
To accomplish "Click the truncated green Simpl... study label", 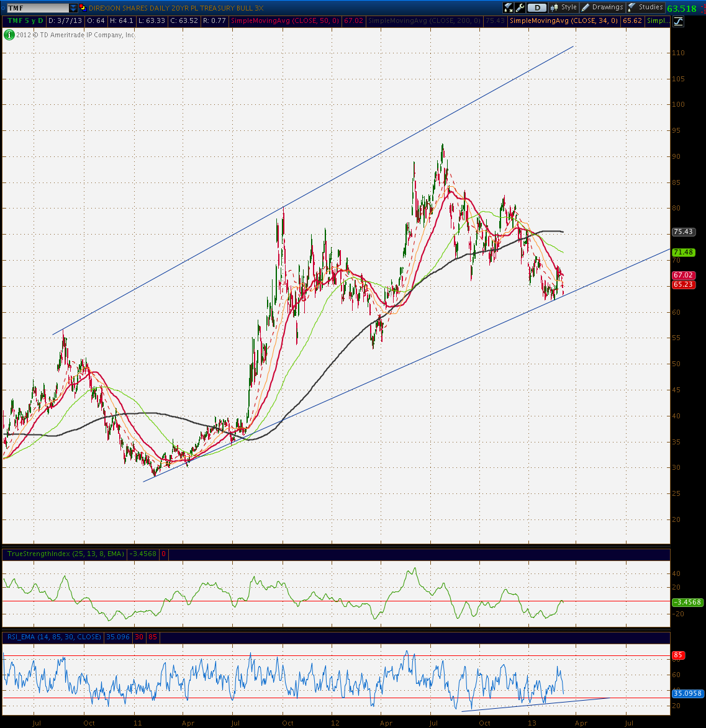I will [x=658, y=21].
